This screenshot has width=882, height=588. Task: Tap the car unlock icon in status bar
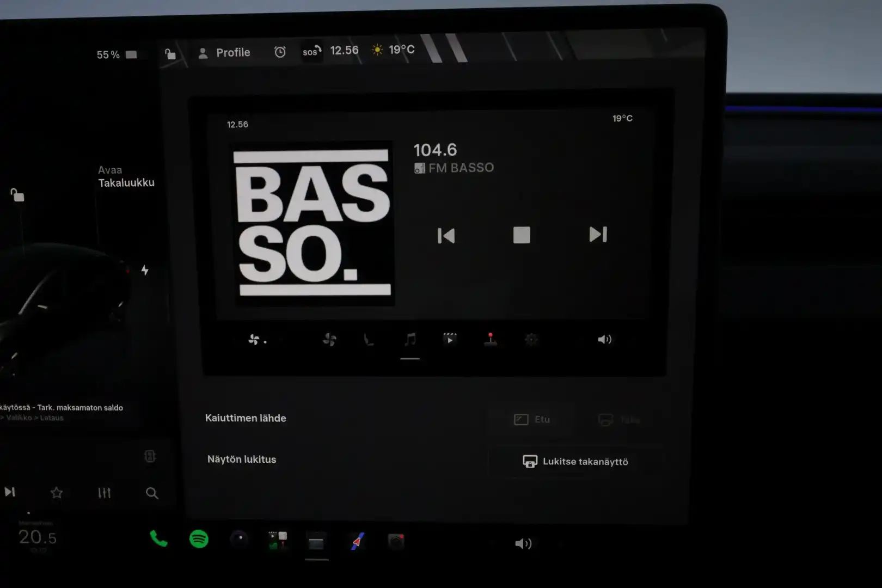pyautogui.click(x=170, y=53)
